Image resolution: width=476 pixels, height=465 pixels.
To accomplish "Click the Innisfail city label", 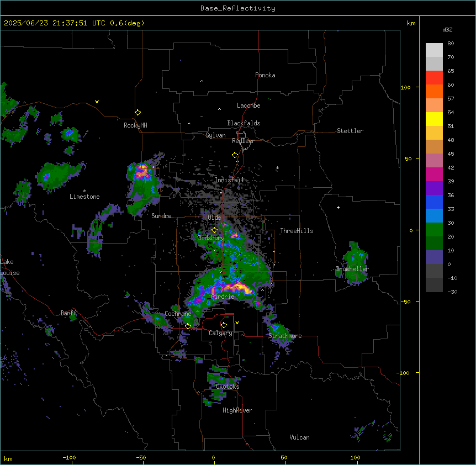I will (x=229, y=180).
